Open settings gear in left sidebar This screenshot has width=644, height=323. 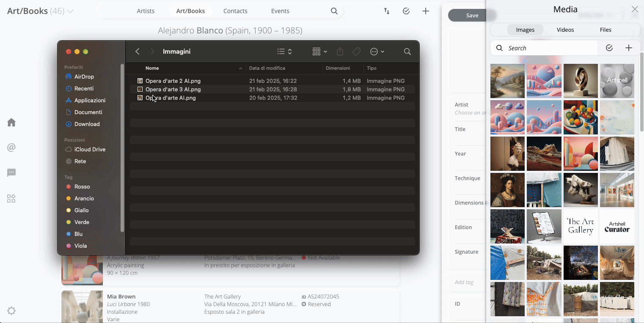[11, 311]
